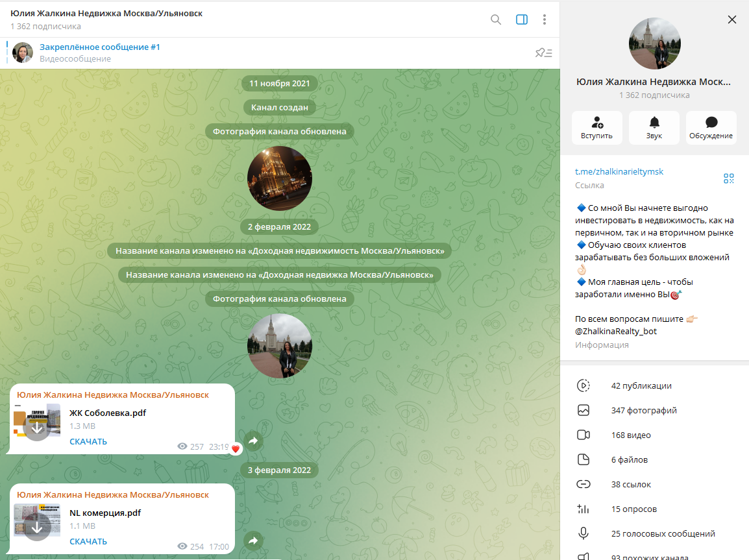Click the 11 ноября 2021 date badge
749x560 pixels.
(280, 83)
